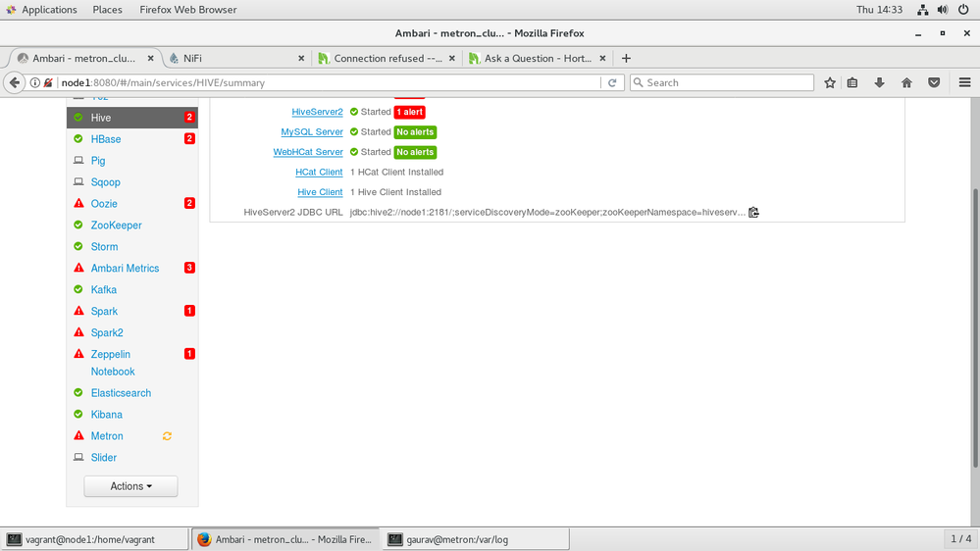The image size is (980, 551).
Task: Focus the Firefox Search field
Action: 722,82
